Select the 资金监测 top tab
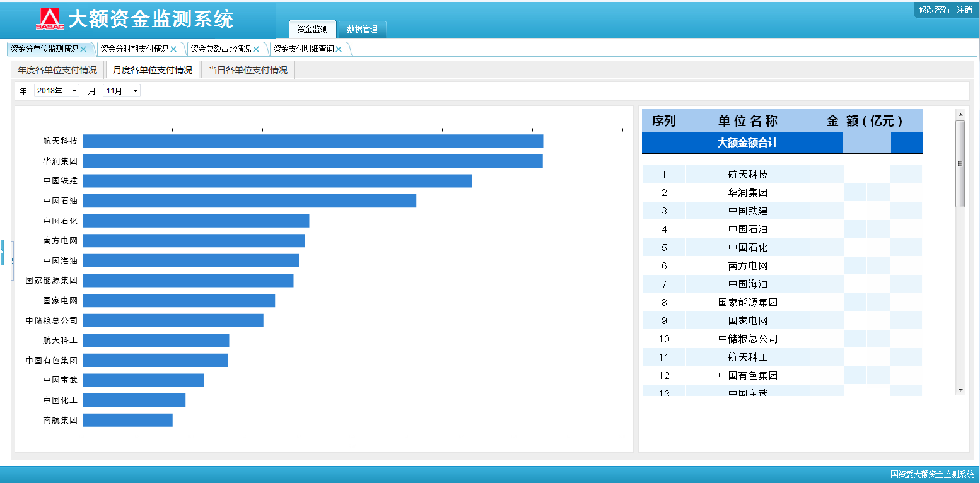The image size is (980, 483). (312, 30)
